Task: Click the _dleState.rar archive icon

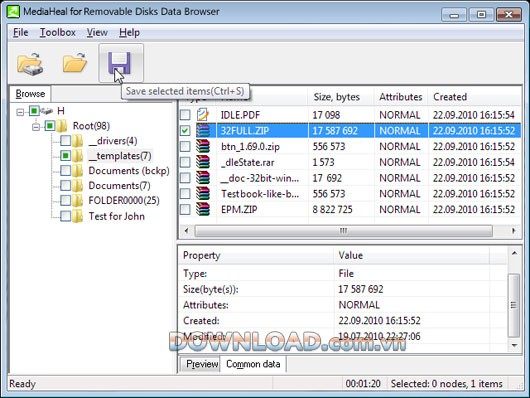Action: (203, 162)
